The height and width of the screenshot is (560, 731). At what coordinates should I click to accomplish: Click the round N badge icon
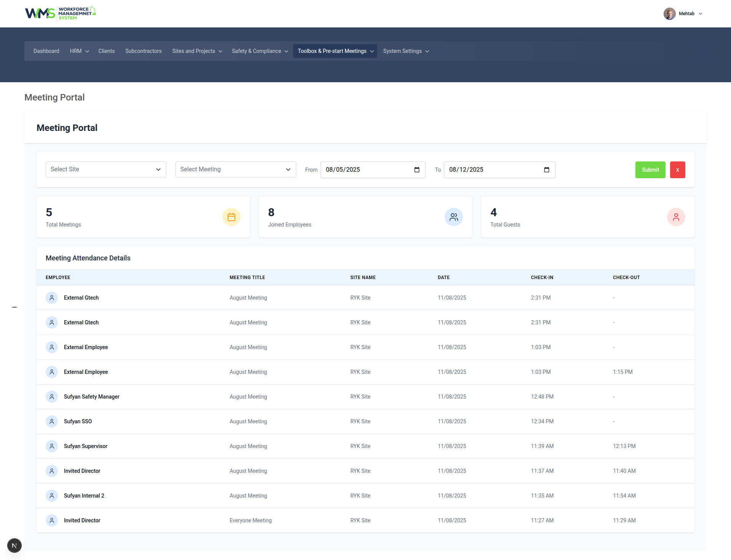(x=14, y=546)
